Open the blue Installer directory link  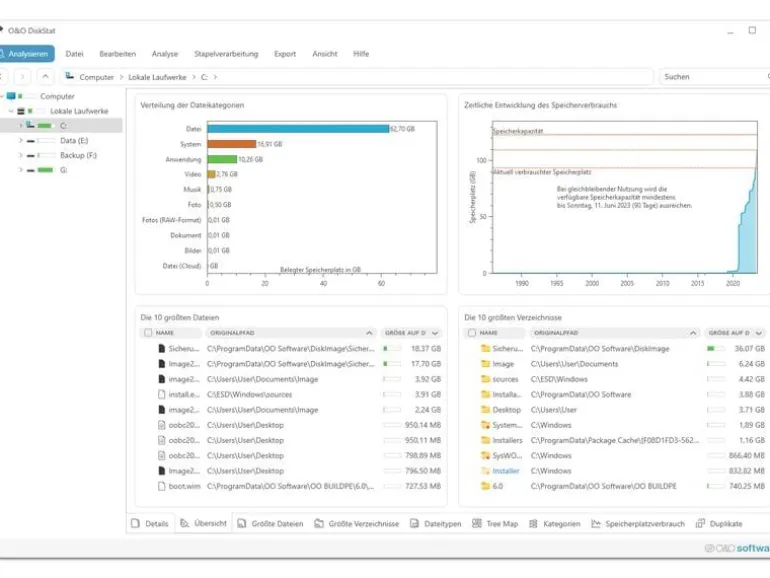coord(506,471)
